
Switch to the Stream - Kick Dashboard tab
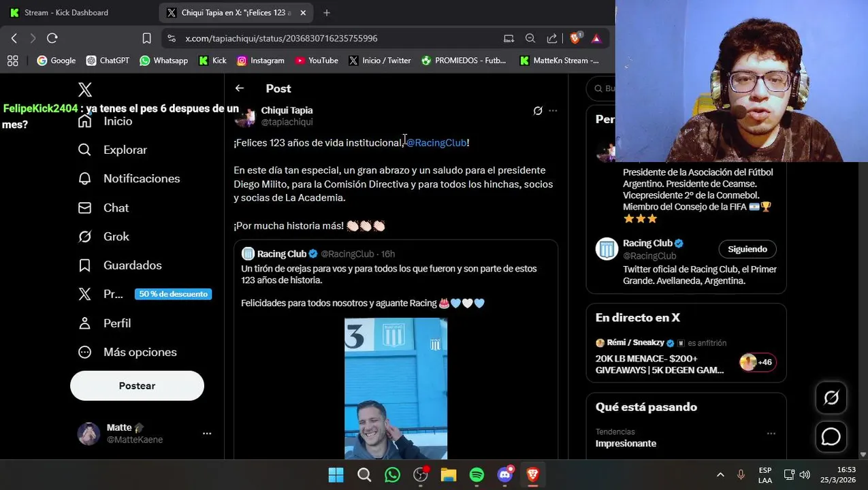[67, 13]
